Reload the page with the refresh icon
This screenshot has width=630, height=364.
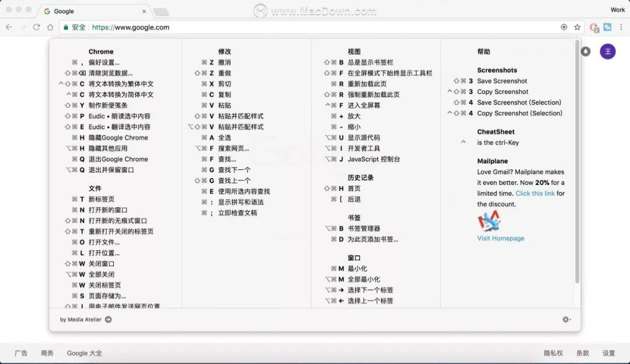coord(36,27)
